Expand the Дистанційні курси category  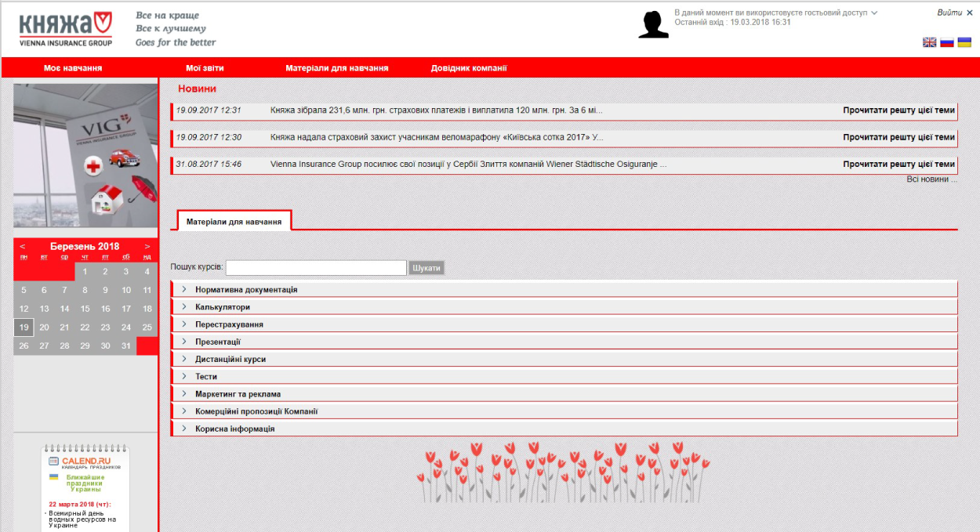564,359
